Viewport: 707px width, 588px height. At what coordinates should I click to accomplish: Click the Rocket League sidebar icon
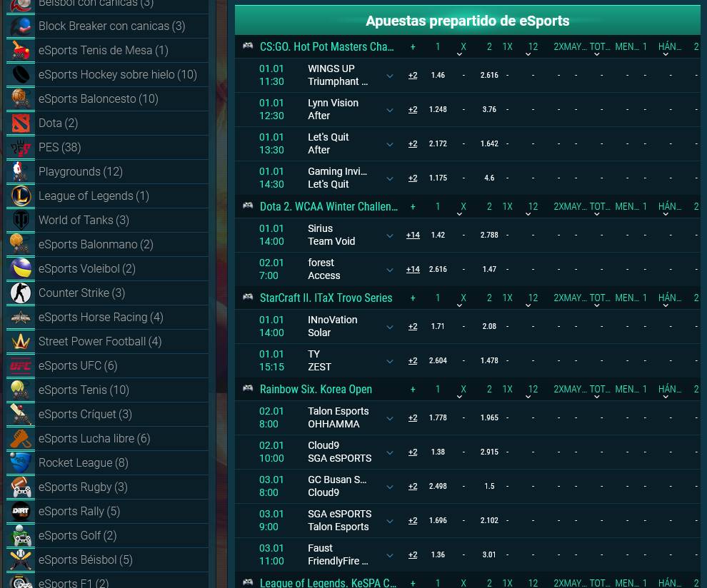pyautogui.click(x=21, y=462)
